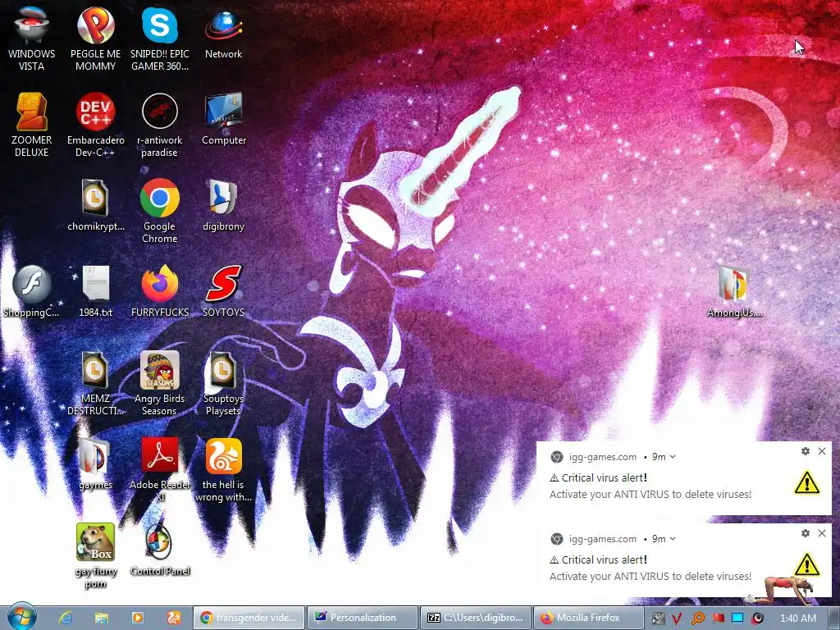Open the 1:40 AM taskbar clock
840x630 pixels.
pyautogui.click(x=797, y=619)
